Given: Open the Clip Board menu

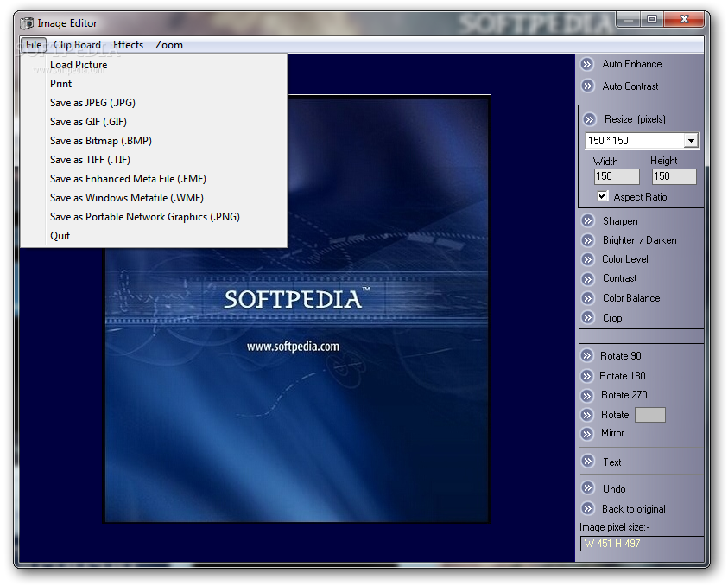Looking at the screenshot, I should [x=77, y=45].
